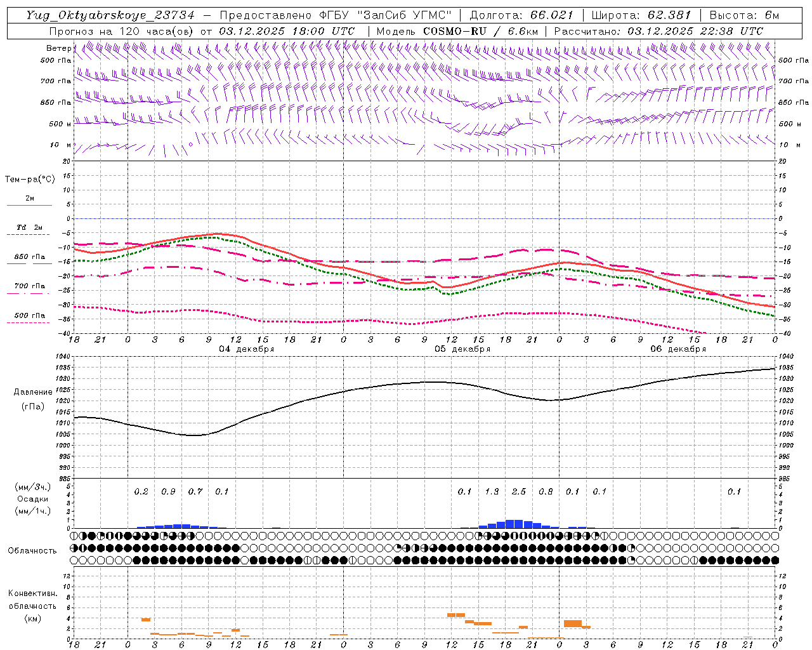Click the Ветер wind panel label
This screenshot has width=812, height=650.
[58, 48]
